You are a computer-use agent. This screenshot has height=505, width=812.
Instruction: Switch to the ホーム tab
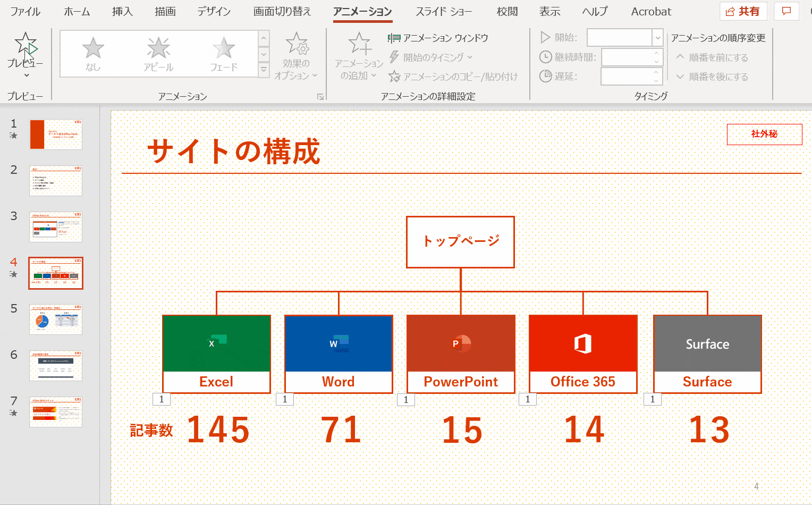coord(77,11)
